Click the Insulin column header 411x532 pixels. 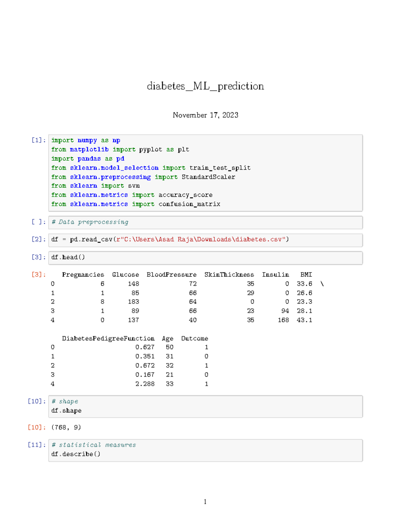[275, 275]
